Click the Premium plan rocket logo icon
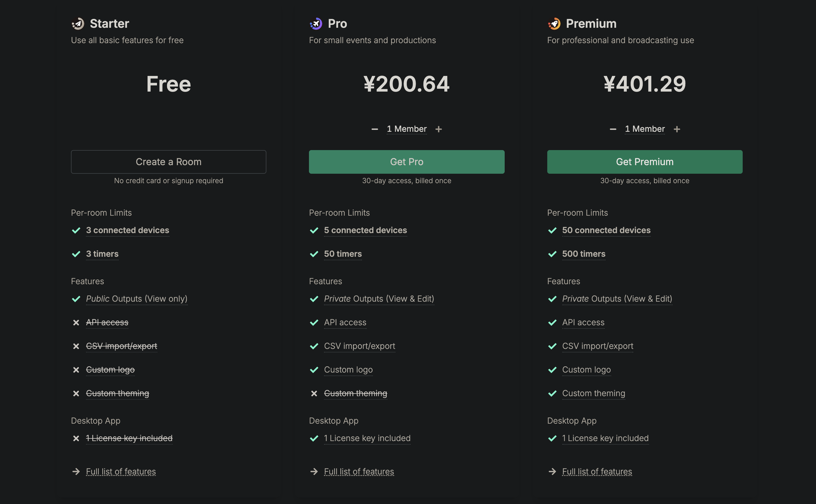Image resolution: width=816 pixels, height=504 pixels. 554,24
